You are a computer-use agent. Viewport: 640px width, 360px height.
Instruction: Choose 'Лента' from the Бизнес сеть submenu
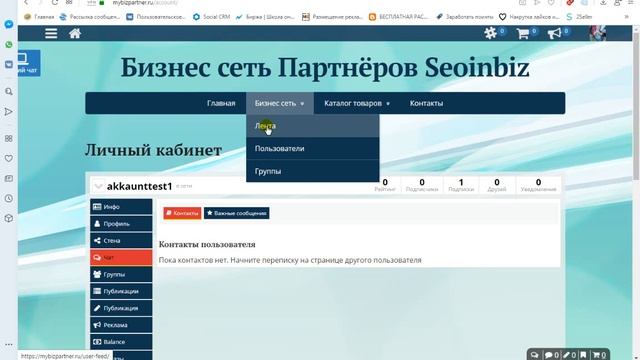pos(312,126)
